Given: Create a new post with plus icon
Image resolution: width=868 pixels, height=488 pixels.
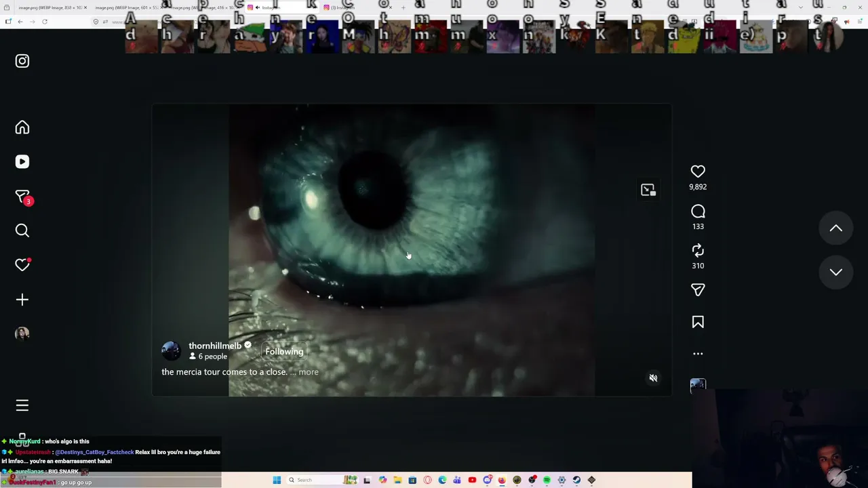Looking at the screenshot, I should pyautogui.click(x=22, y=300).
